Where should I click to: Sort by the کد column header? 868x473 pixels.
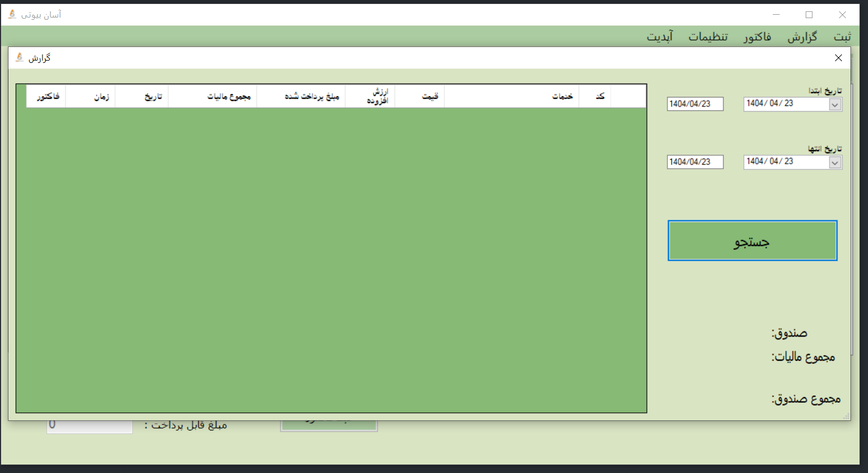[595, 96]
